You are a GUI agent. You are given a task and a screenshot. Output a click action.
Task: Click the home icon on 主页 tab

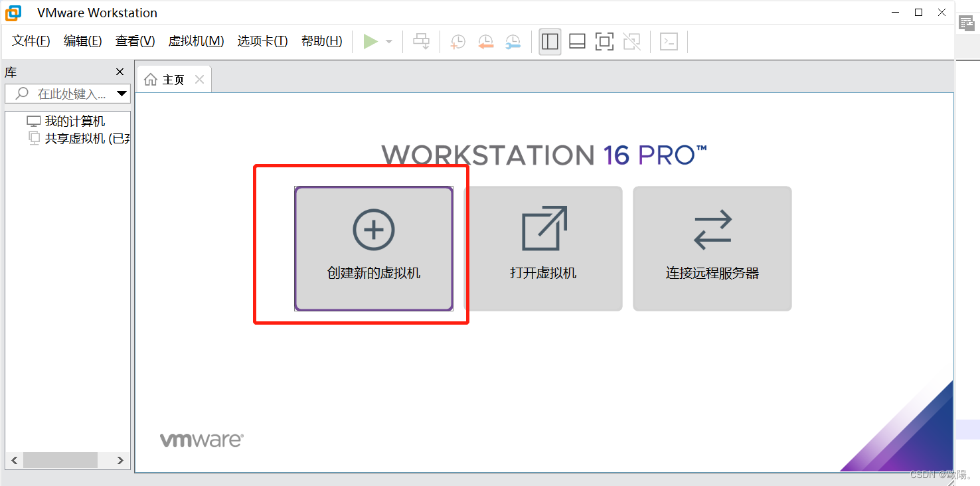point(151,80)
